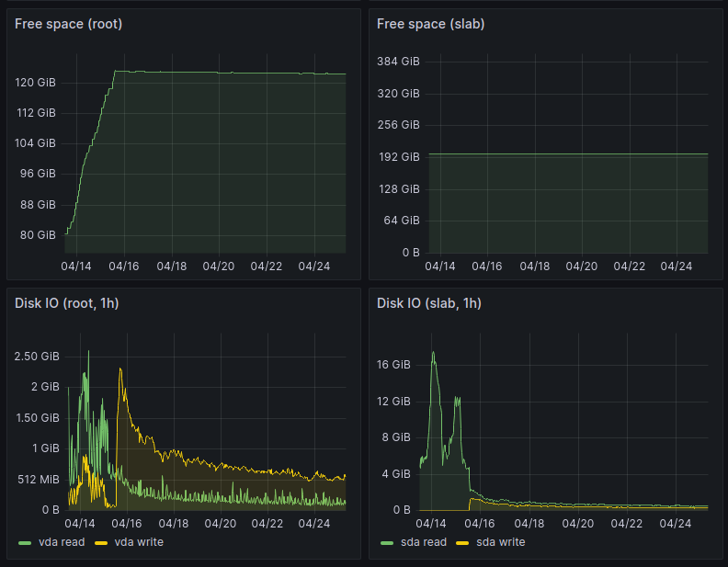The width and height of the screenshot is (728, 567).
Task: Click the green vda read color swatch
Action: pos(25,543)
